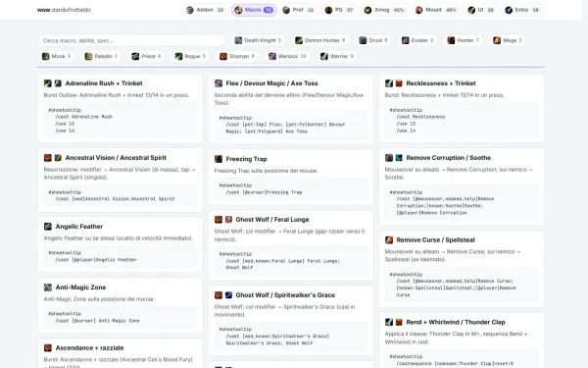
Task: Click the Shaman icon on Ascendance + razziale card
Action: click(x=48, y=348)
